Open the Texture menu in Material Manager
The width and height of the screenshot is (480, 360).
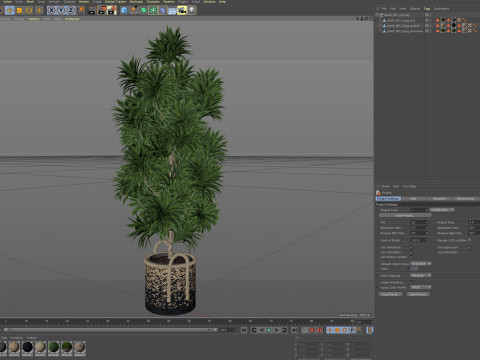pos(32,338)
